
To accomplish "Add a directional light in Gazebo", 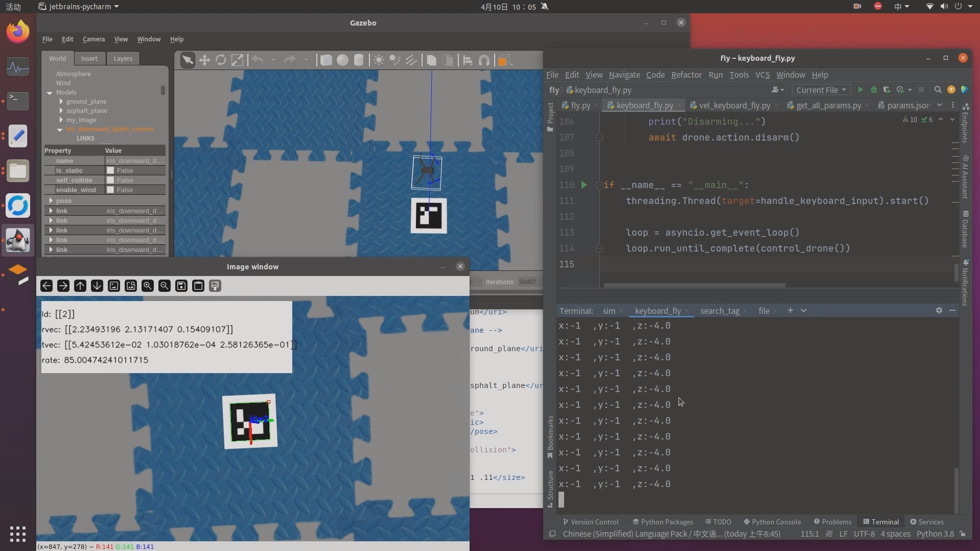I will click(411, 60).
